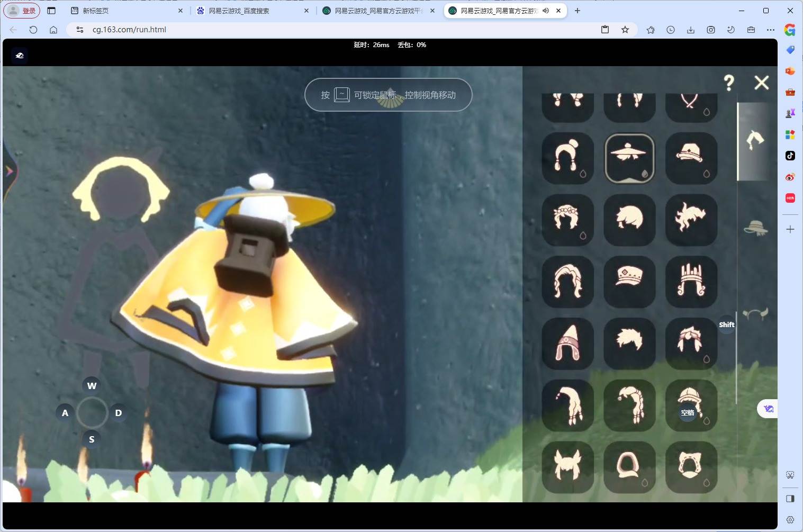Pick the brimmed cap with diamond emblem
This screenshot has width=803, height=532.
[691, 158]
